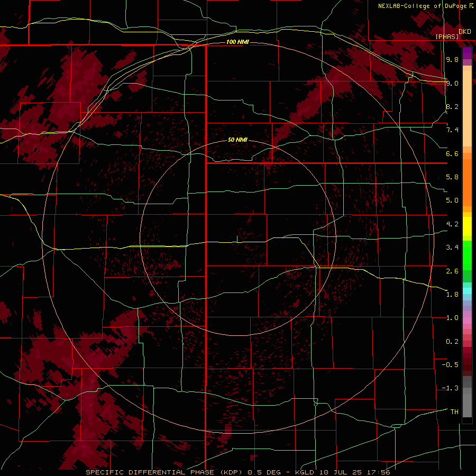This screenshot has width=476, height=476.
Task: Click the cyan segment of color bar
Action: click(467, 291)
